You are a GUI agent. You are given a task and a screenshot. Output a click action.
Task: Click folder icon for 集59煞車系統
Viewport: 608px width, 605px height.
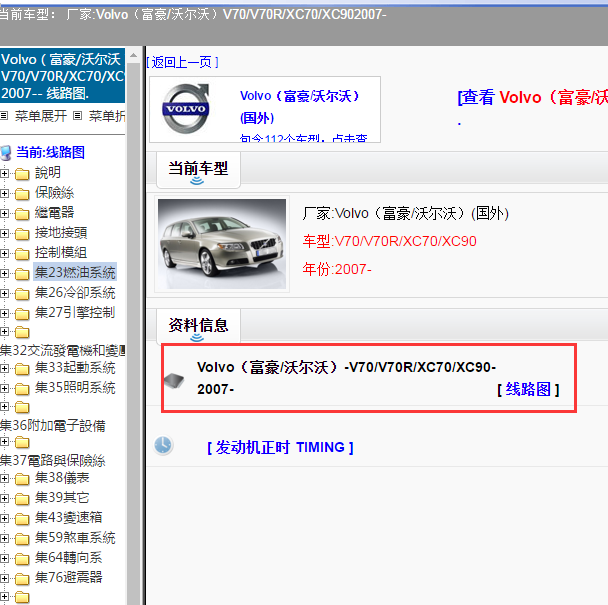[x=22, y=539]
